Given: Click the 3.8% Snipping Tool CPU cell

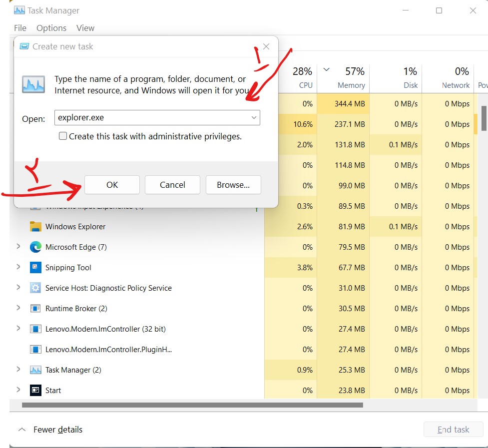Looking at the screenshot, I should click(x=291, y=268).
